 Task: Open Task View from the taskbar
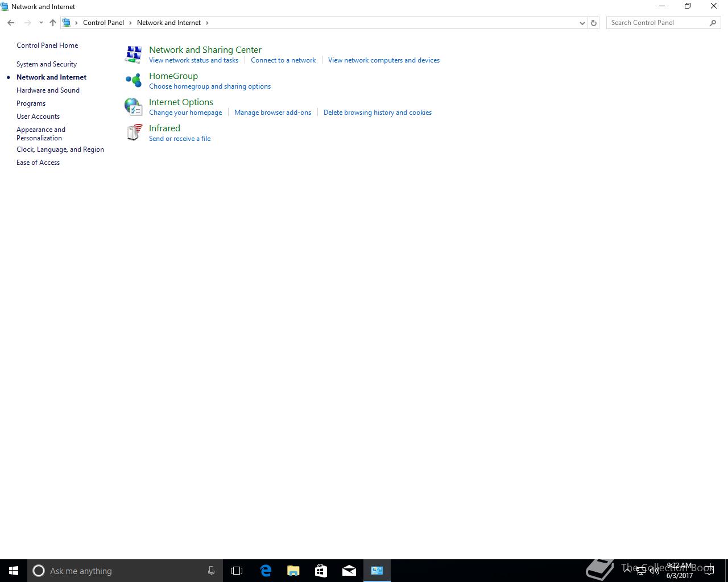(237, 571)
